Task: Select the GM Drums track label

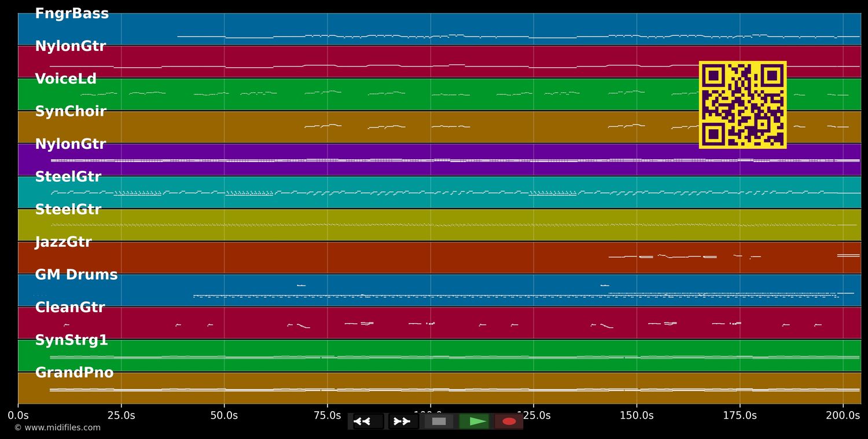Action: coord(76,275)
